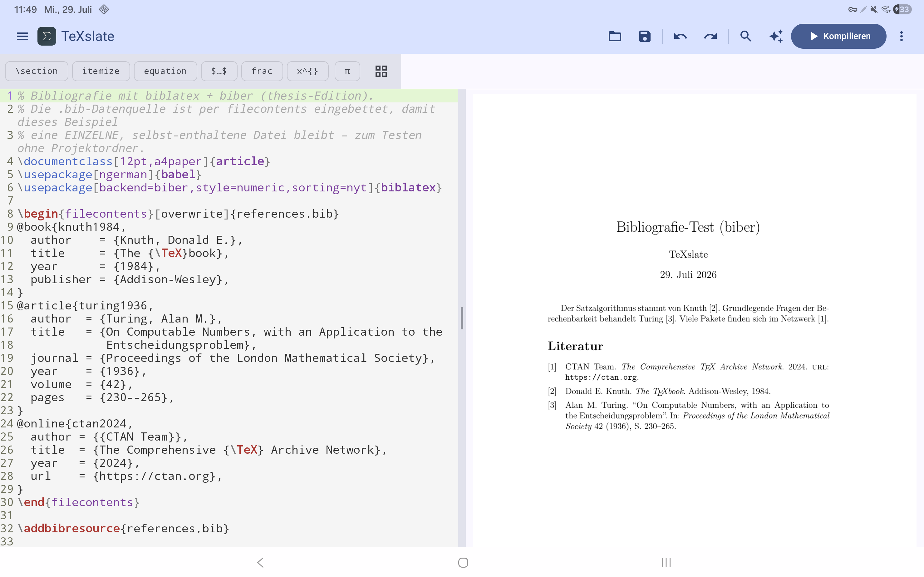Click the \begin{filecontents} line
This screenshot has width=924, height=577.
[x=178, y=214]
